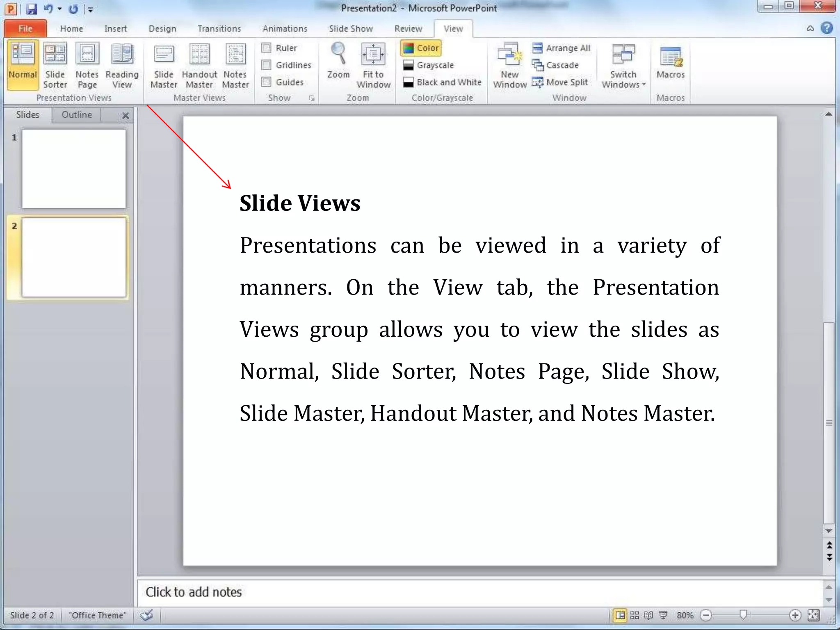Click the Slide Views heading text
This screenshot has width=840, height=630.
coord(300,203)
